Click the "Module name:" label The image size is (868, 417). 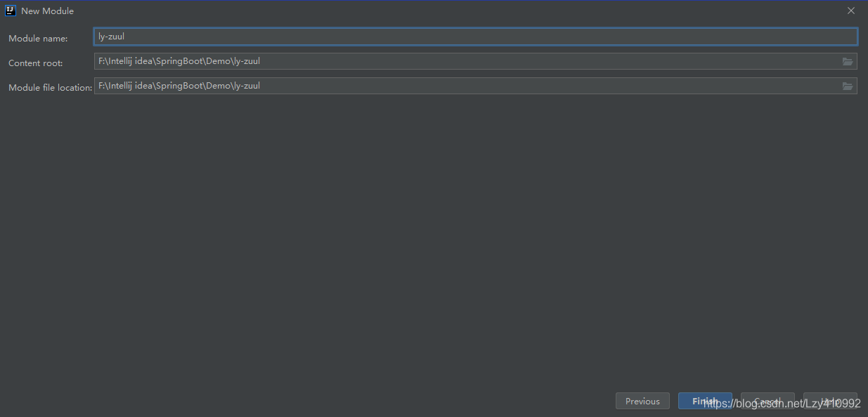(x=38, y=39)
